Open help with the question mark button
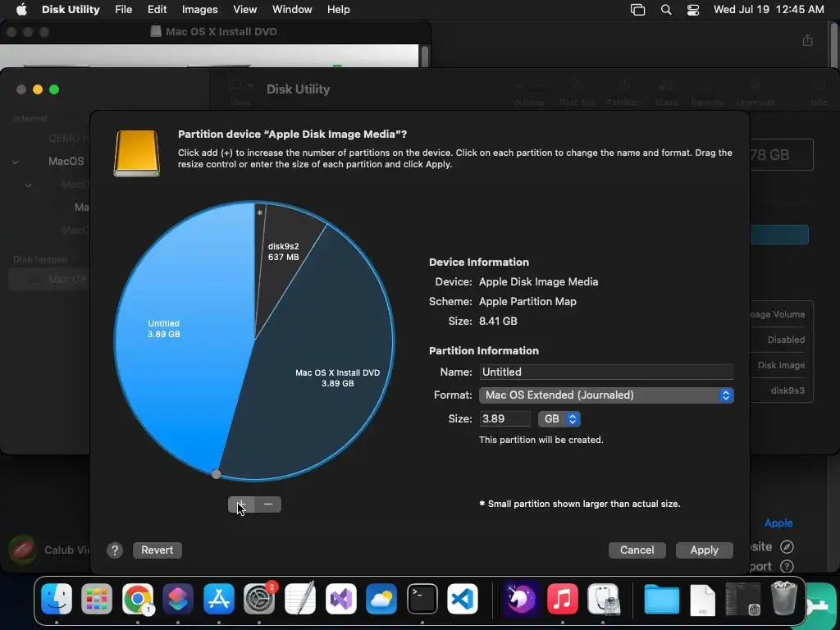Screen dimensions: 840x630 tap(115, 550)
